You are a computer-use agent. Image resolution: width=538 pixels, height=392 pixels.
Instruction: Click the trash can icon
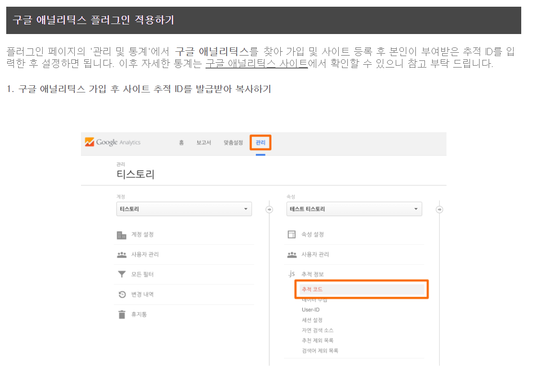[122, 314]
